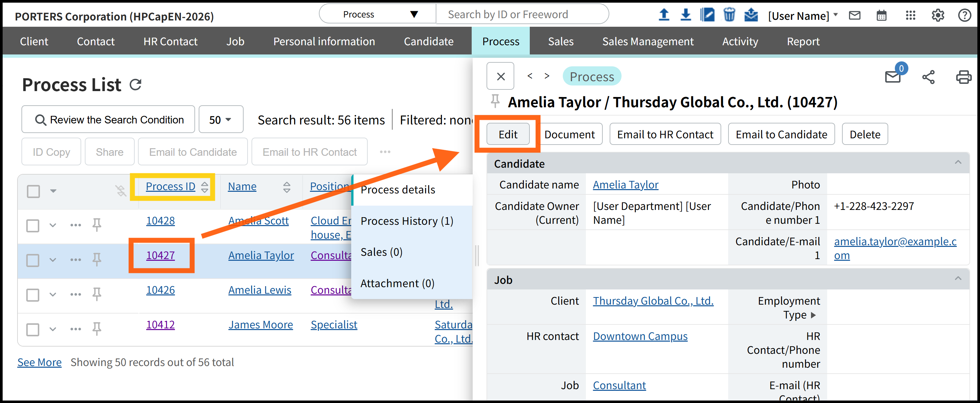
Task: Click the share icon in Process panel
Action: pos(928,77)
